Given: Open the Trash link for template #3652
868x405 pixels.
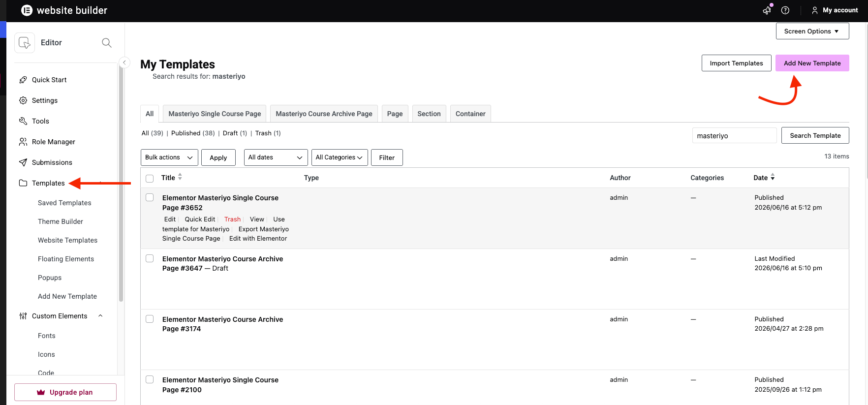Looking at the screenshot, I should (232, 219).
